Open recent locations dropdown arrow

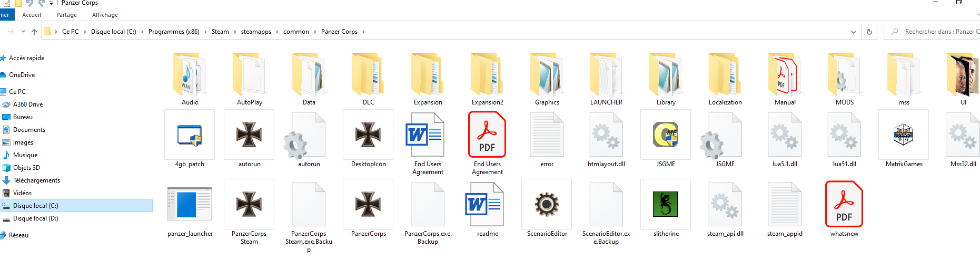pos(23,32)
